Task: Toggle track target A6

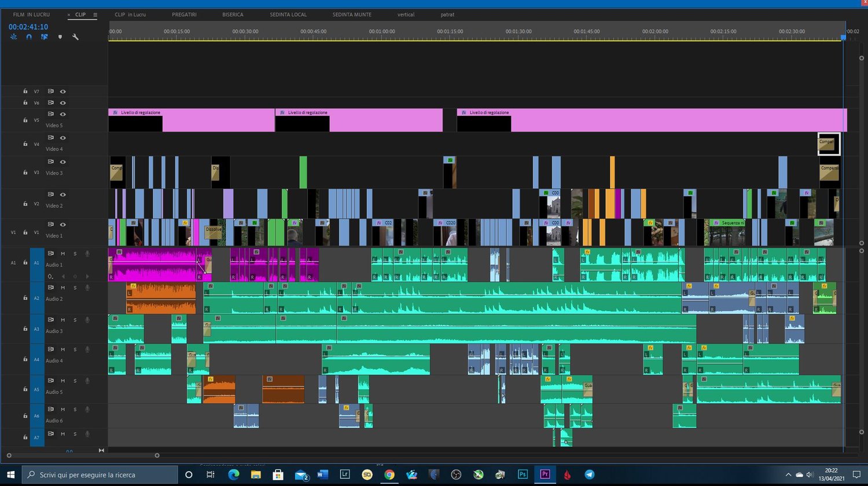Action: tap(36, 416)
